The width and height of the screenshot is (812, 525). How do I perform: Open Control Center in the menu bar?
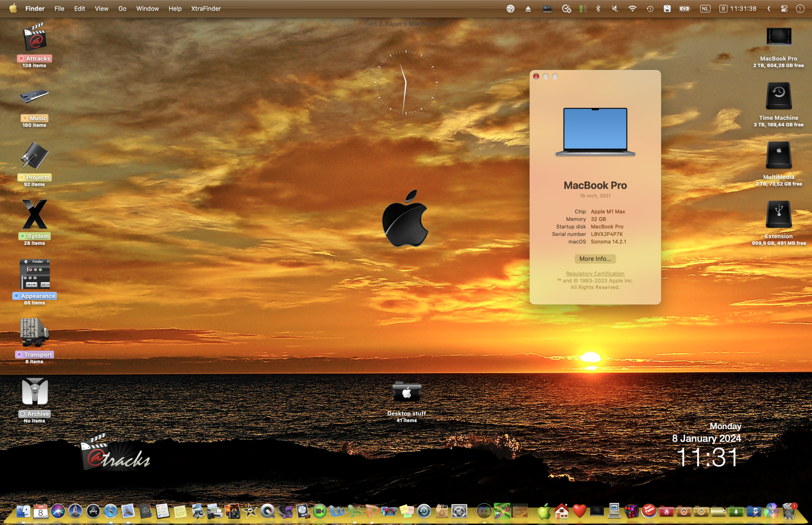point(784,9)
